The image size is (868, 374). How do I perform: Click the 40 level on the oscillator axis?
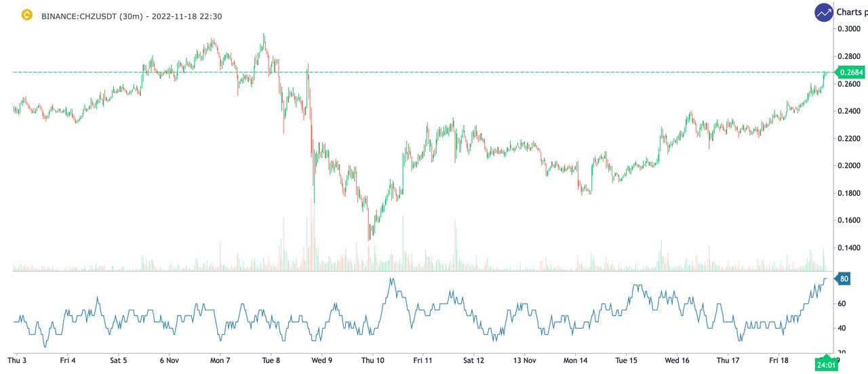[x=841, y=329]
